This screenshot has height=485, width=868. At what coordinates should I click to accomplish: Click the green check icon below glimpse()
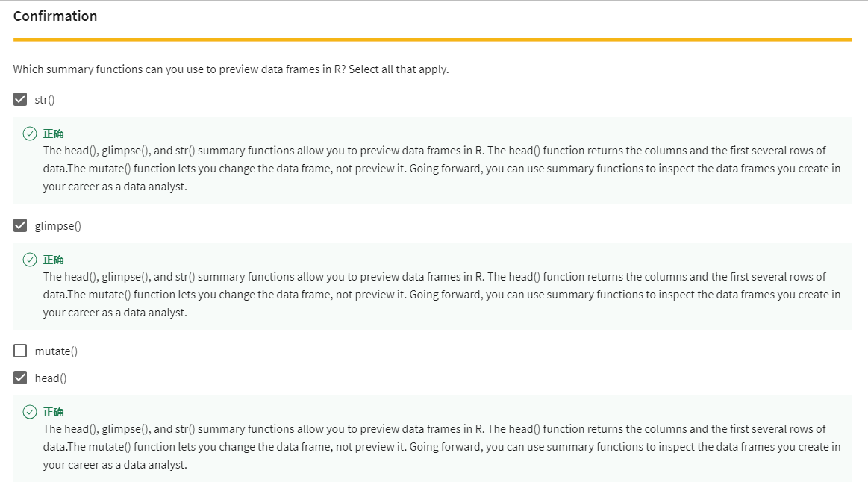tap(29, 260)
